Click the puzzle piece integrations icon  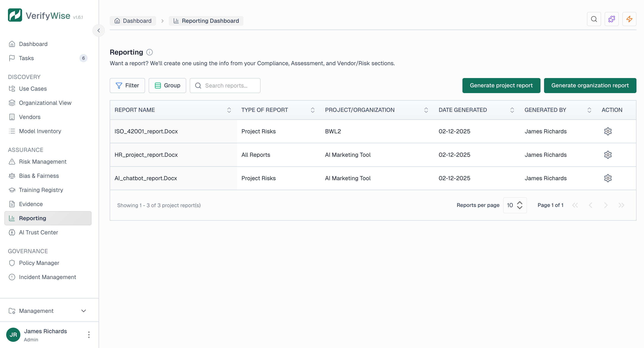[x=612, y=19]
